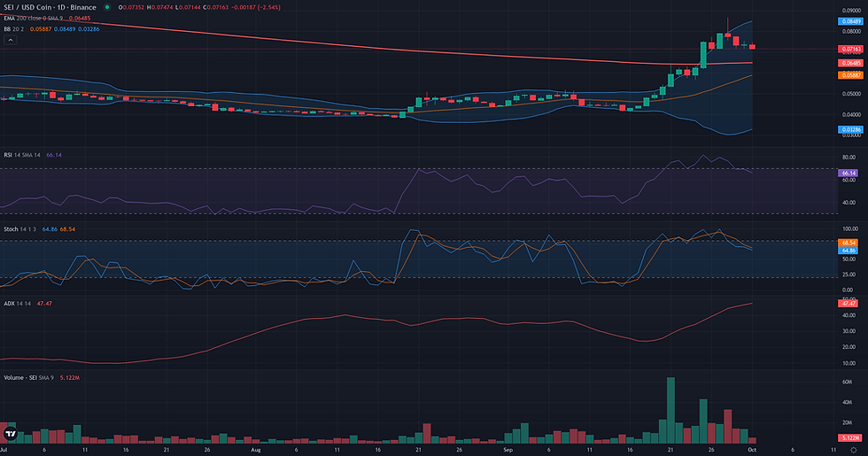Click the Jul label on time axis
Viewport: 868px width, 456px height.
[x=4, y=450]
